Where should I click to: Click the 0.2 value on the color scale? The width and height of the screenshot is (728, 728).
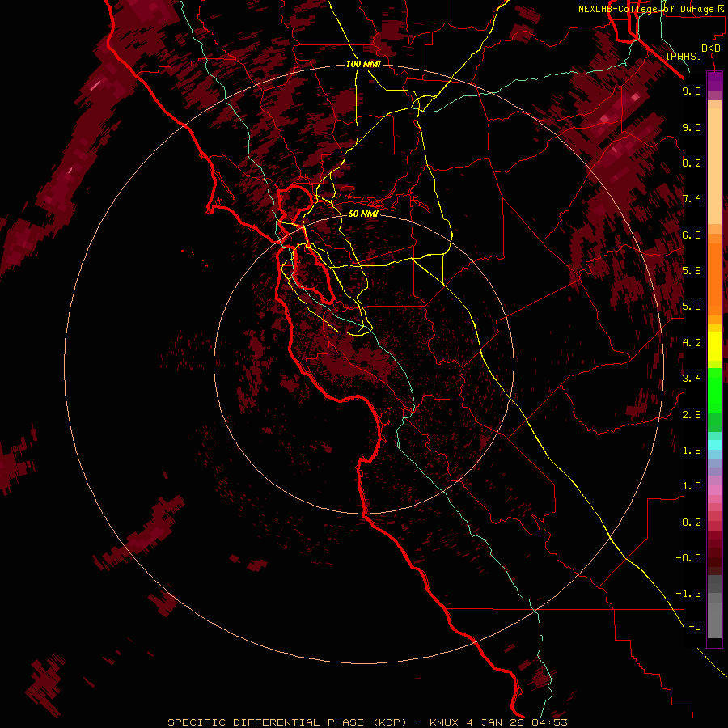click(x=692, y=523)
